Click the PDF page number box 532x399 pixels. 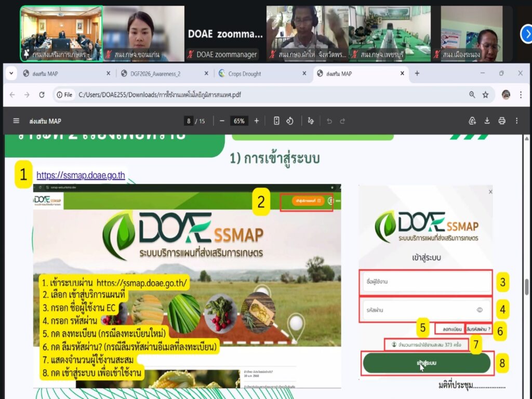(189, 121)
